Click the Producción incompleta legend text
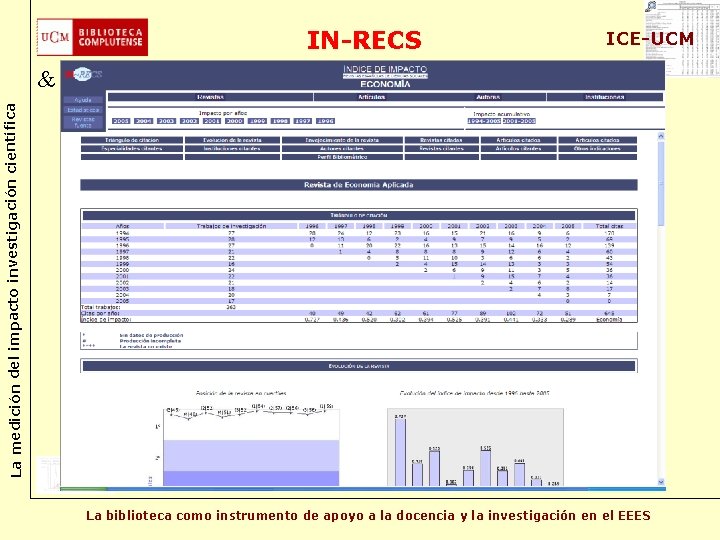 click(150, 341)
